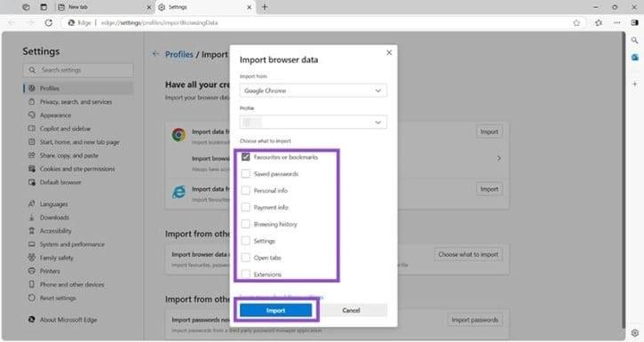The height and width of the screenshot is (342, 644).
Task: Select Privacy, search, and services menu item
Action: [x=76, y=102]
